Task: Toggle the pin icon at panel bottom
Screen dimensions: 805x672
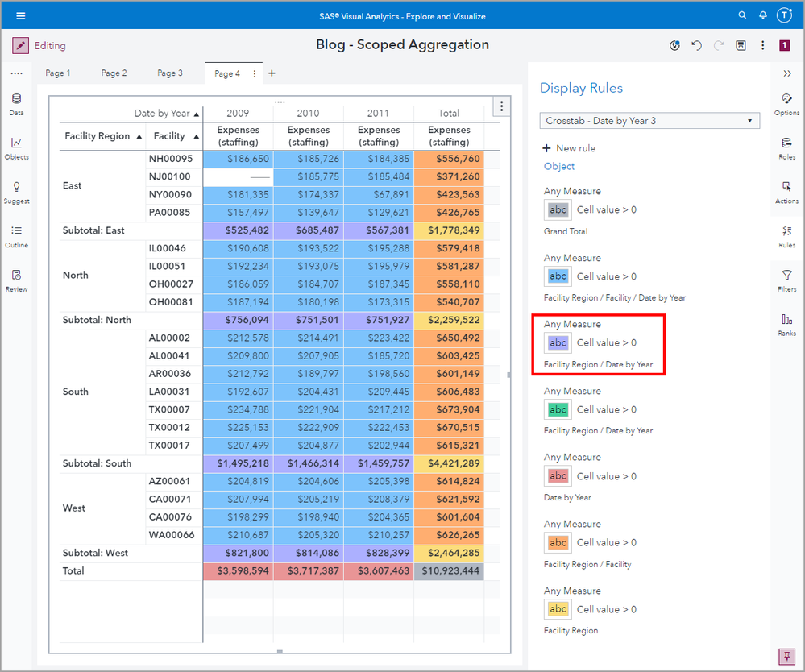Action: pyautogui.click(x=785, y=655)
